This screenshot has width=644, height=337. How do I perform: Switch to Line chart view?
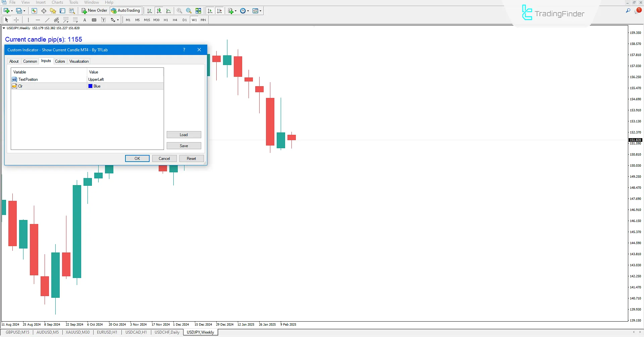pos(169,10)
